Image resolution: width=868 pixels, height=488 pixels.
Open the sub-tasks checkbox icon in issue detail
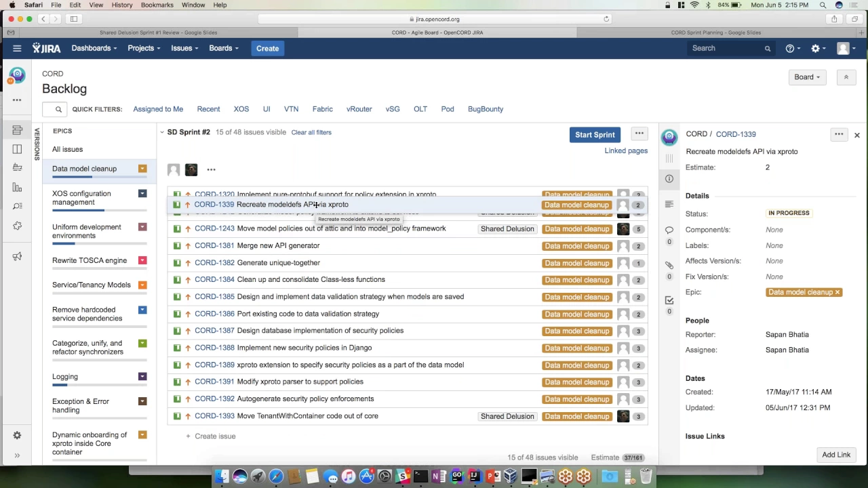coord(669,300)
